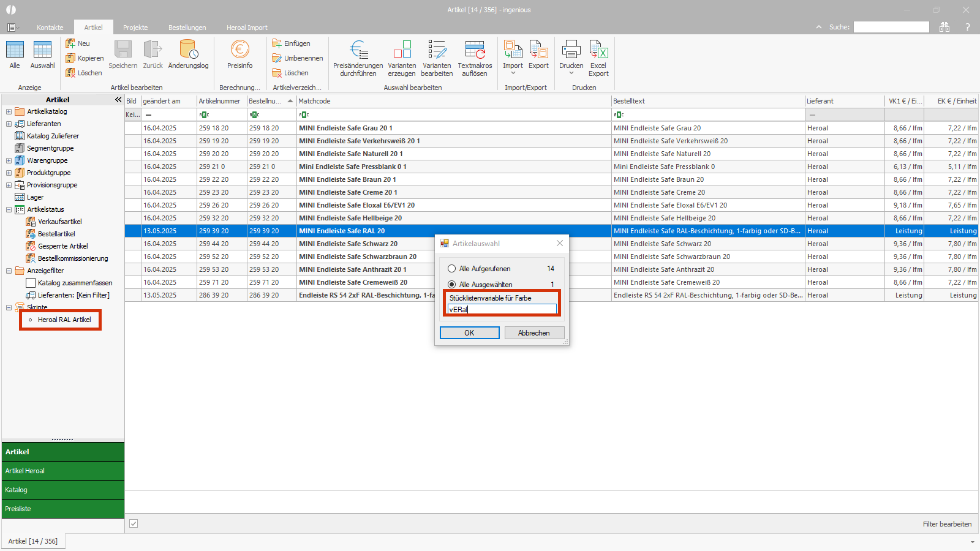The height and width of the screenshot is (551, 980).
Task: Open the Drucken dropdown arrow
Action: click(571, 73)
